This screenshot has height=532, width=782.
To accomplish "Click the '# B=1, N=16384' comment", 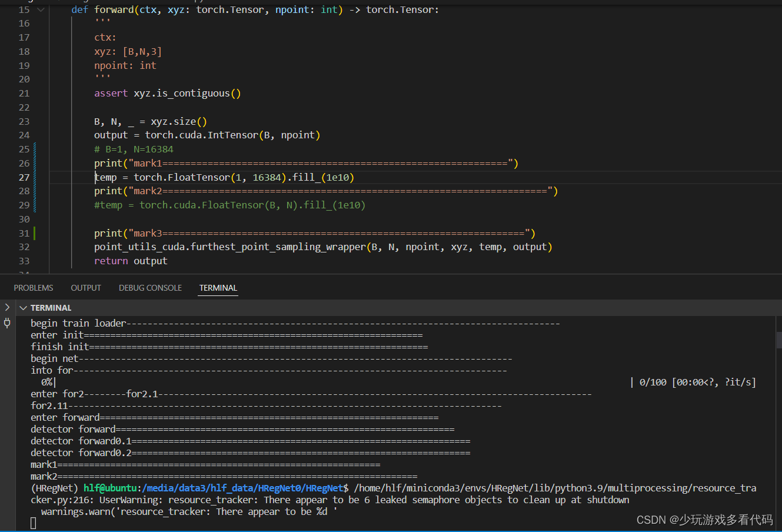I will pos(134,149).
